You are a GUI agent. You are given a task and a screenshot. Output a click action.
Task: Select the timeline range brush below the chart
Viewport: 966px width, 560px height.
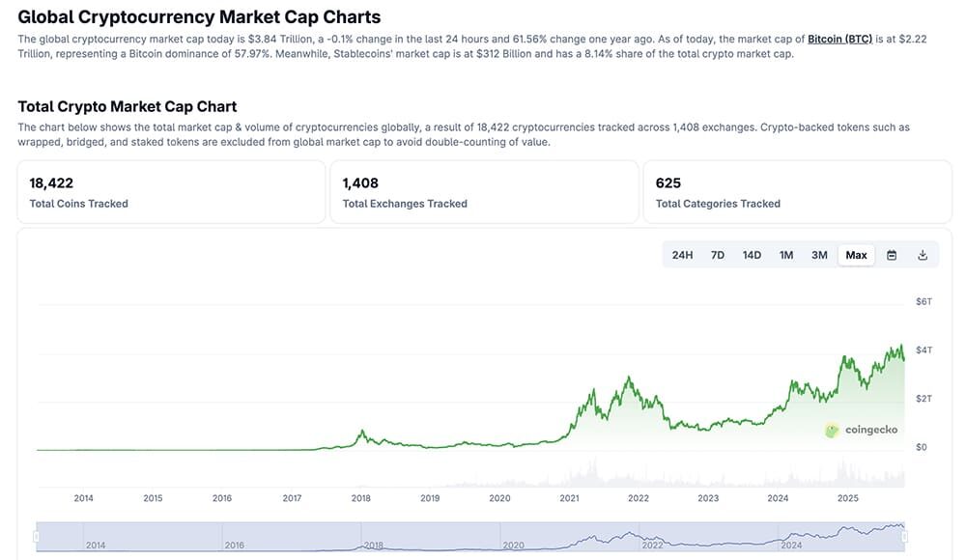(x=469, y=538)
